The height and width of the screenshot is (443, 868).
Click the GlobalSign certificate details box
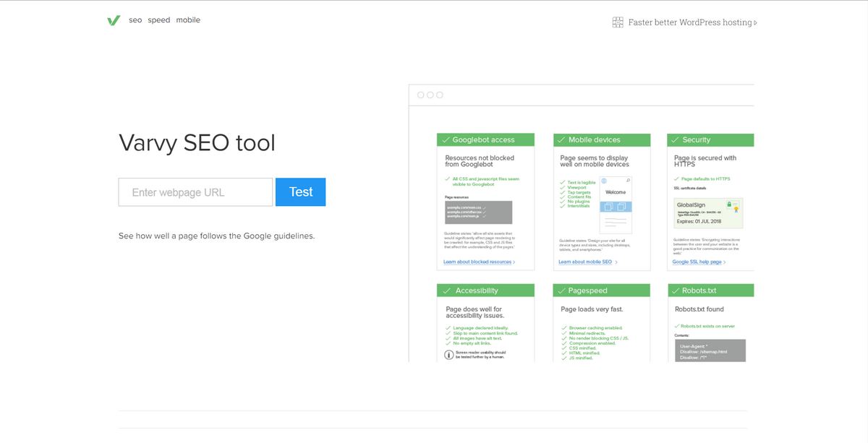point(708,213)
